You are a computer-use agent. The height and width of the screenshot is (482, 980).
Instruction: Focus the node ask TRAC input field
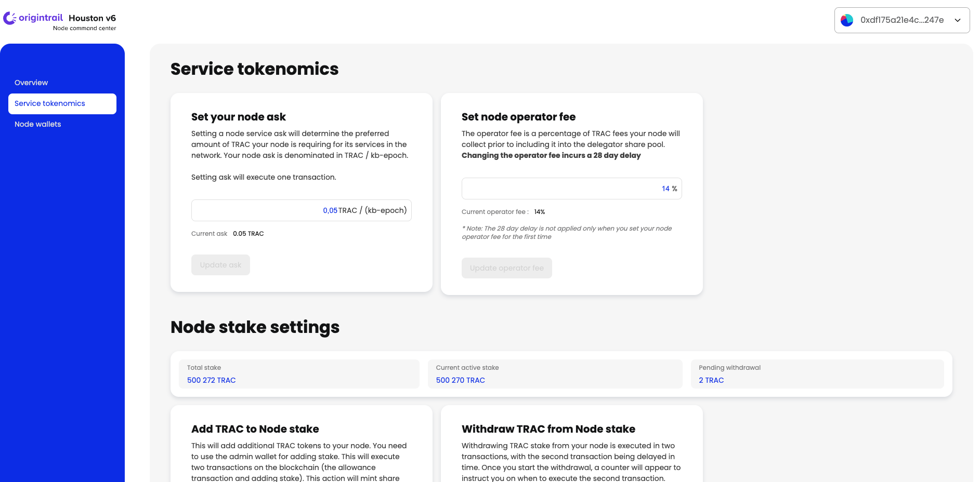point(302,210)
